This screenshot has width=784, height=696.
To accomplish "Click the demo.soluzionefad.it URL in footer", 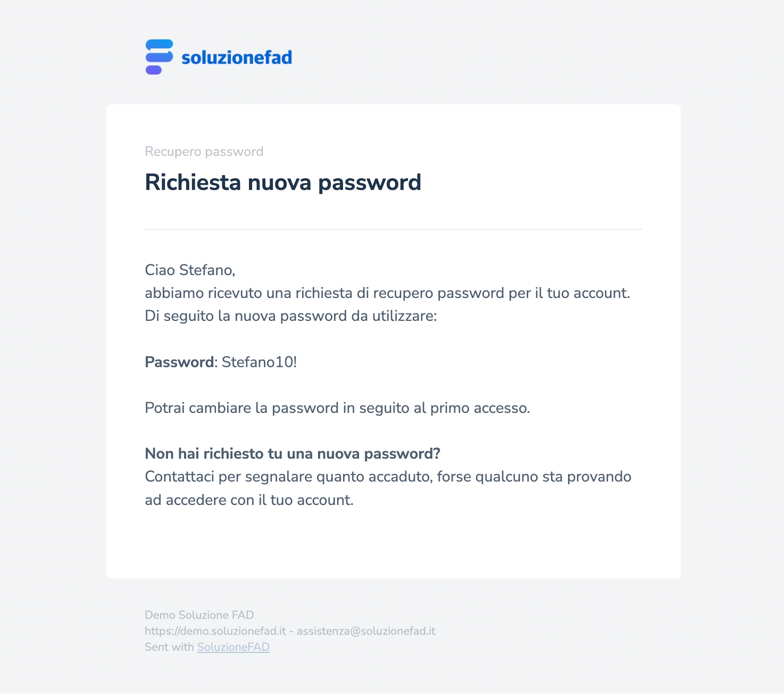I will 215,631.
